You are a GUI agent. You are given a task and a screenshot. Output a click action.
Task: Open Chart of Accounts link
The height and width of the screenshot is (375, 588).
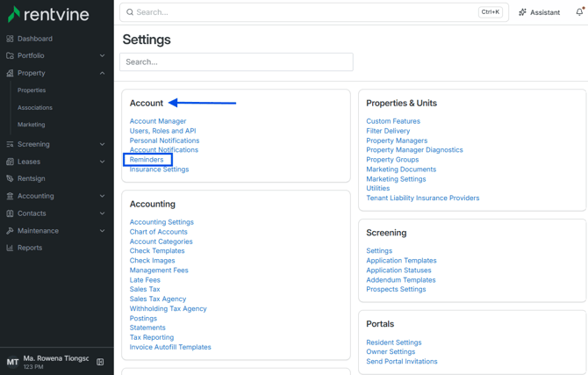pos(158,232)
